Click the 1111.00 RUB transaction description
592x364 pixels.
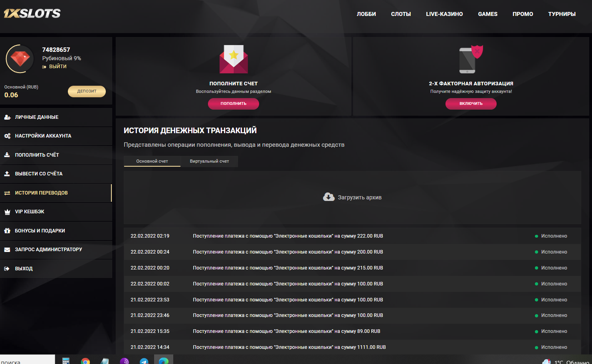click(289, 347)
